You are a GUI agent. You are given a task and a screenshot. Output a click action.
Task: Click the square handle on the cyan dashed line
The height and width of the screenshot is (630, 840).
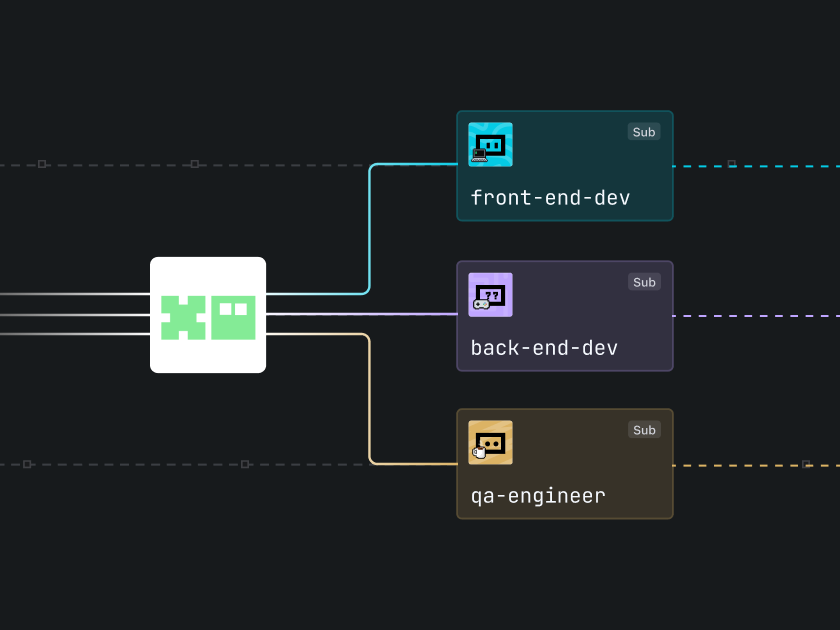732,163
